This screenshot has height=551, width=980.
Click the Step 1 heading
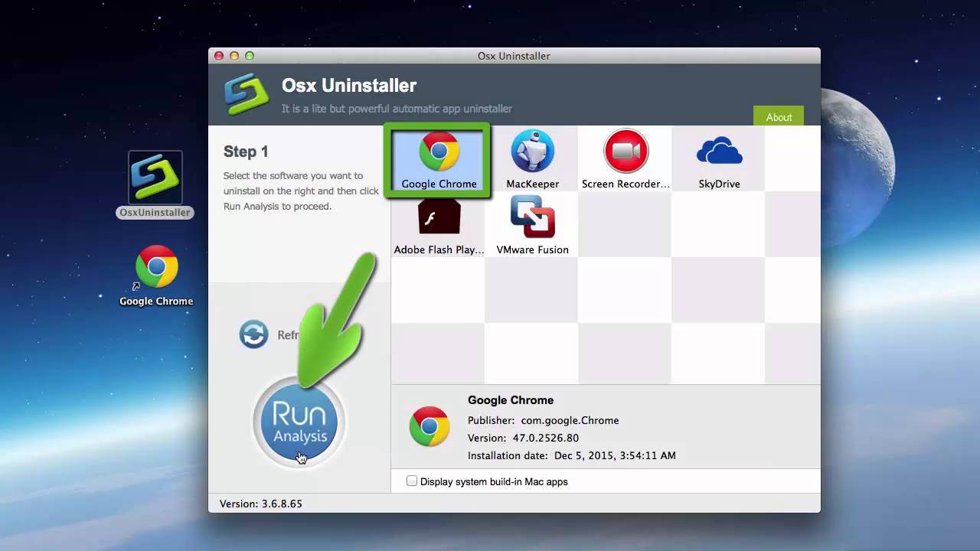pos(246,152)
